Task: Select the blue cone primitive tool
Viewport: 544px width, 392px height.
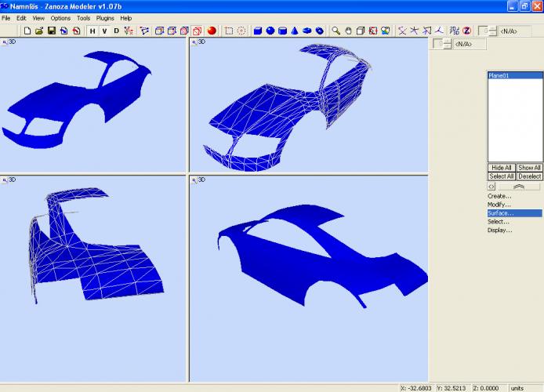Action: (x=295, y=31)
